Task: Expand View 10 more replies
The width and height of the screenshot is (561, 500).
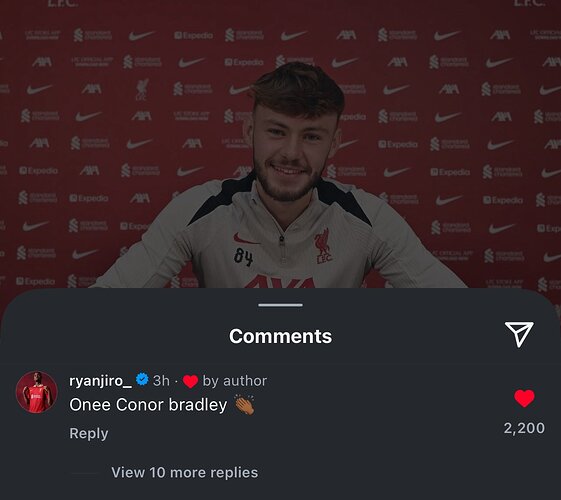Action: point(185,472)
